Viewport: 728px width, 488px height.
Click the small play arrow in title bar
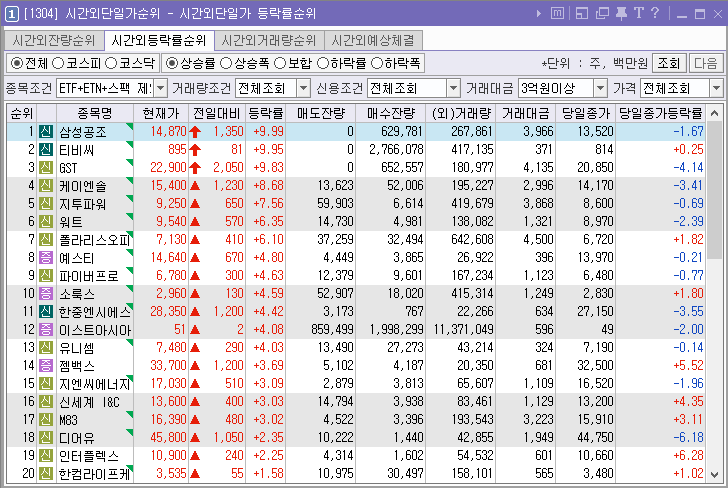point(539,14)
